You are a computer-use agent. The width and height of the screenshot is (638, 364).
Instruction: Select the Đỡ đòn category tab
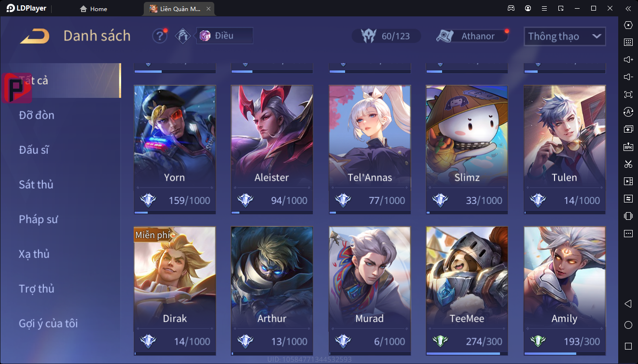[x=37, y=115]
